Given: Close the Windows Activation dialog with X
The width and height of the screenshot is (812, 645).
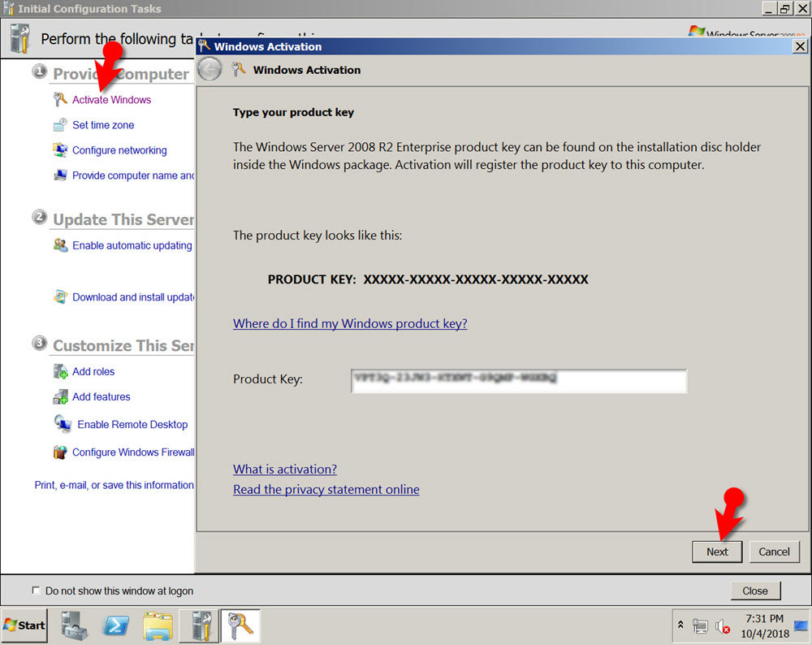Looking at the screenshot, I should (x=800, y=46).
